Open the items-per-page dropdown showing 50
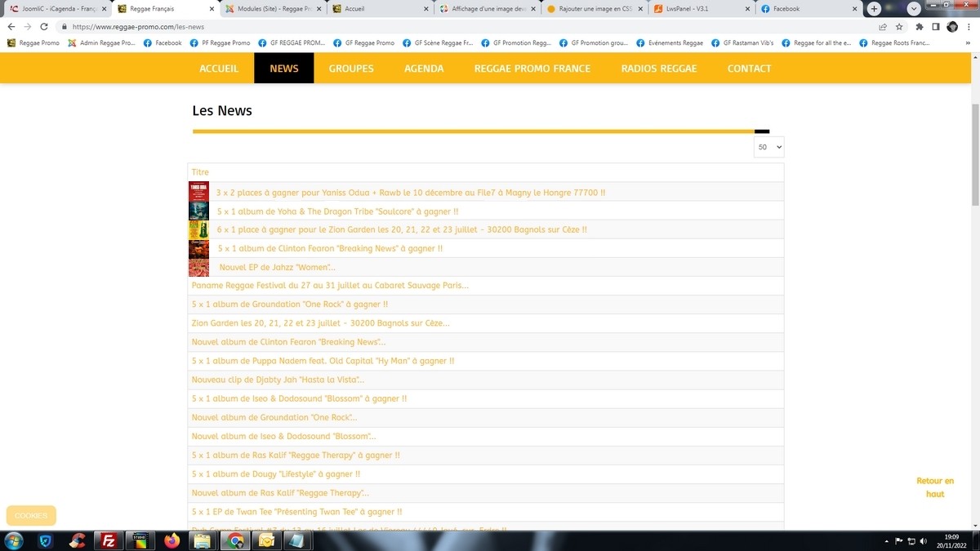The height and width of the screenshot is (551, 980). [x=769, y=147]
